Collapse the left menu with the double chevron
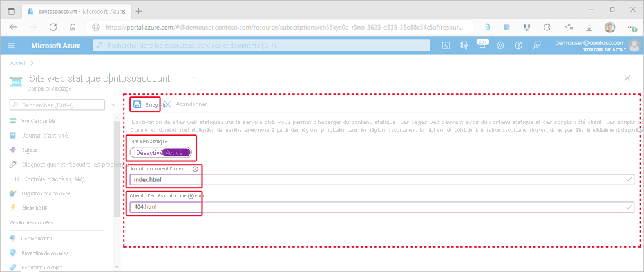The width and height of the screenshot is (644, 272). [x=113, y=105]
